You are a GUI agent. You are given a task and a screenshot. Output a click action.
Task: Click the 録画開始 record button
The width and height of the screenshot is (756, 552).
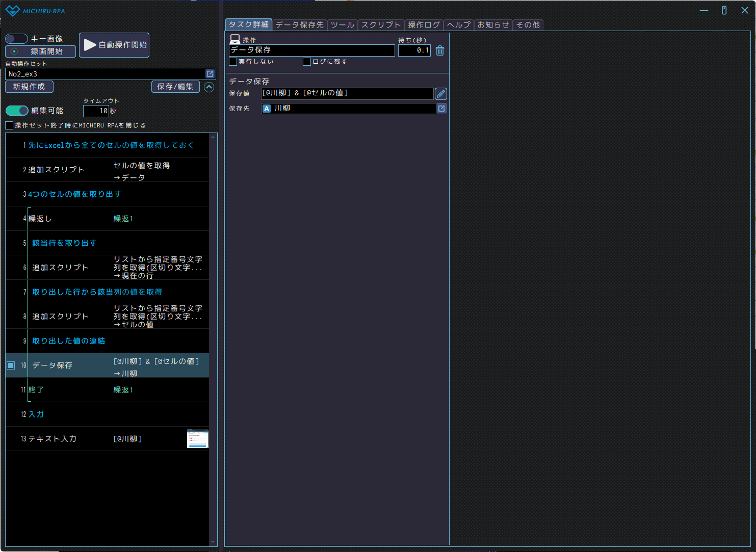(40, 51)
